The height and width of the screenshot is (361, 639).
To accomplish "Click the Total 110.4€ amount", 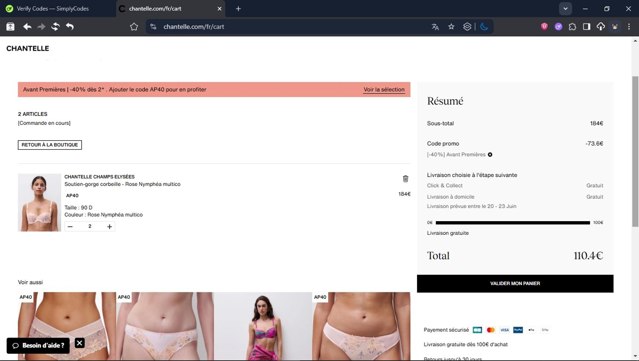I will point(588,255).
